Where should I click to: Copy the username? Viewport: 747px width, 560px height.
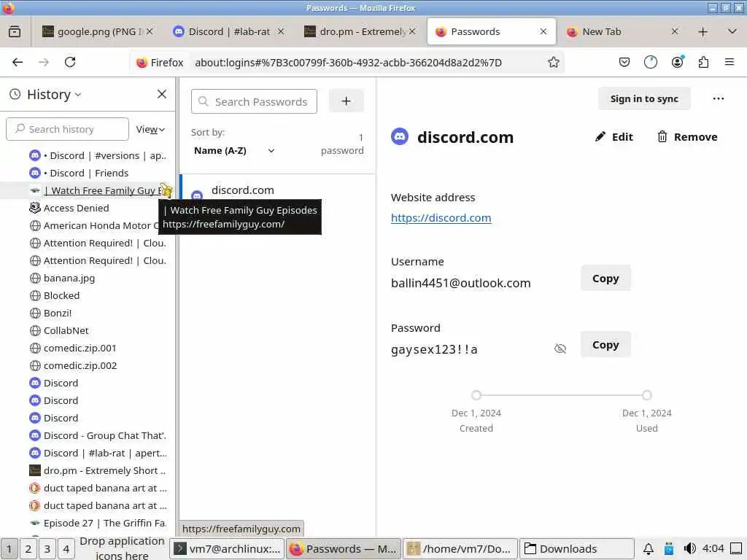pyautogui.click(x=605, y=279)
